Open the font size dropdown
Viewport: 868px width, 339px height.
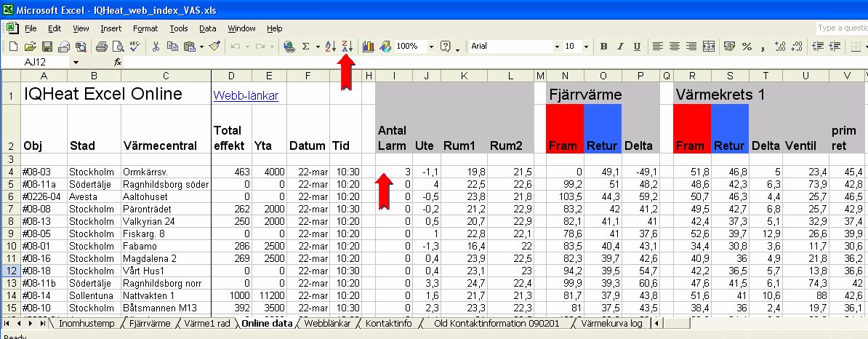click(587, 47)
